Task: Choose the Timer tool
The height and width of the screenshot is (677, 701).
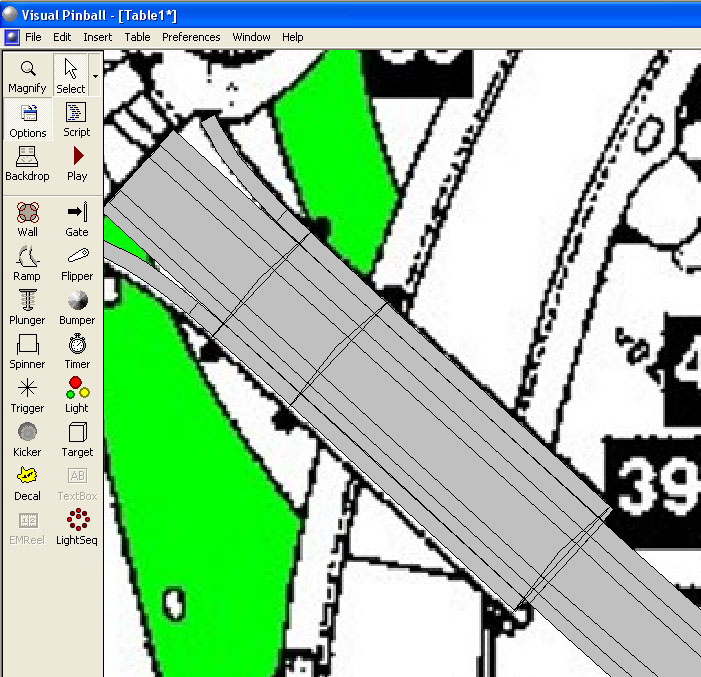Action: pyautogui.click(x=77, y=351)
